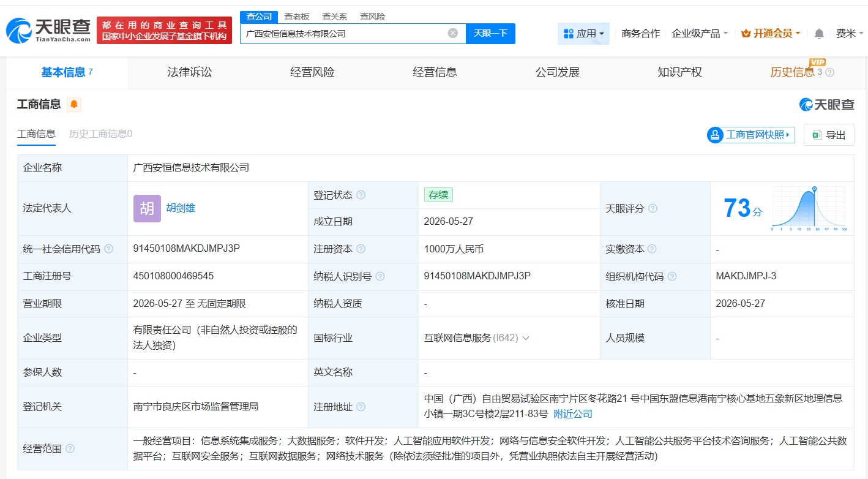868x479 pixels.
Task: Click help icon beside 注册地址
Action: [361, 407]
